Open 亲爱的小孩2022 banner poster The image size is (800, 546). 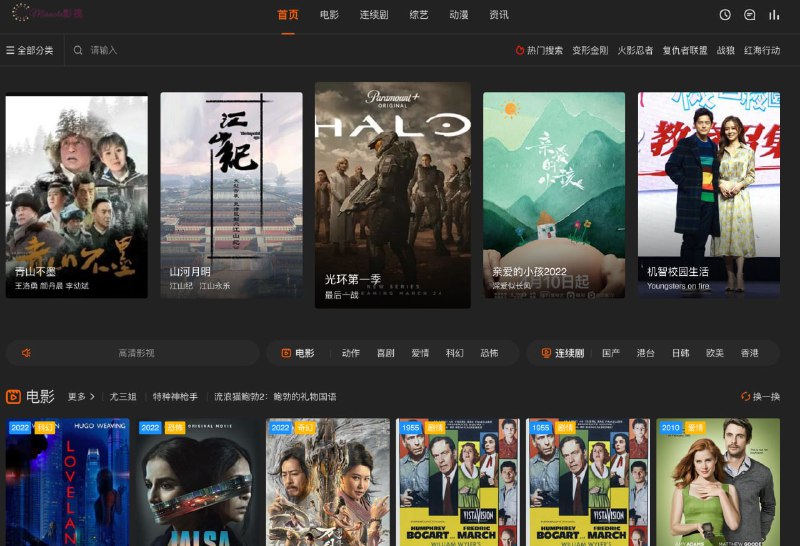click(554, 195)
